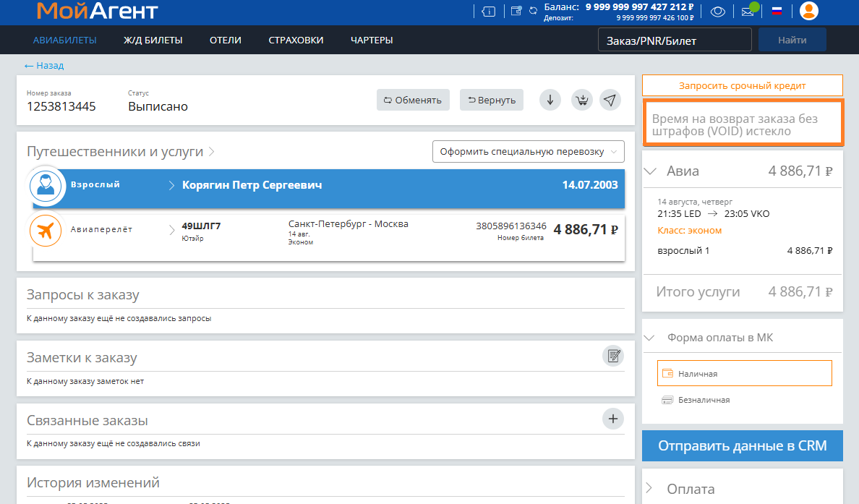Toggle the eye visibility icon in header

(x=718, y=11)
